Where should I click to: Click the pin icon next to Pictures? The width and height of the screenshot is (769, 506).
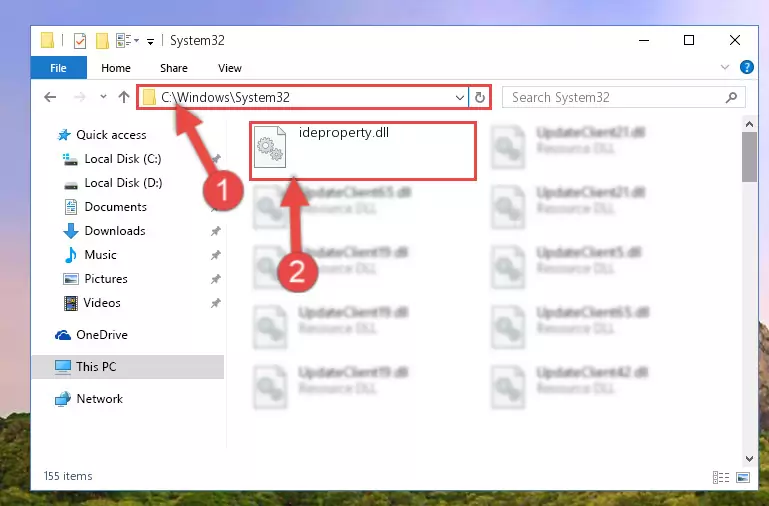coord(215,279)
